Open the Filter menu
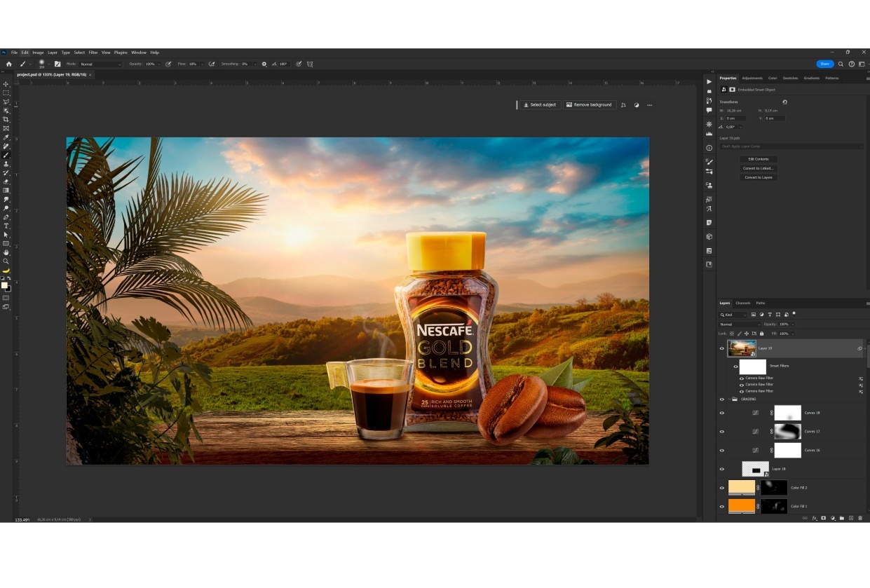Image resolution: width=870 pixels, height=588 pixels. tap(93, 53)
